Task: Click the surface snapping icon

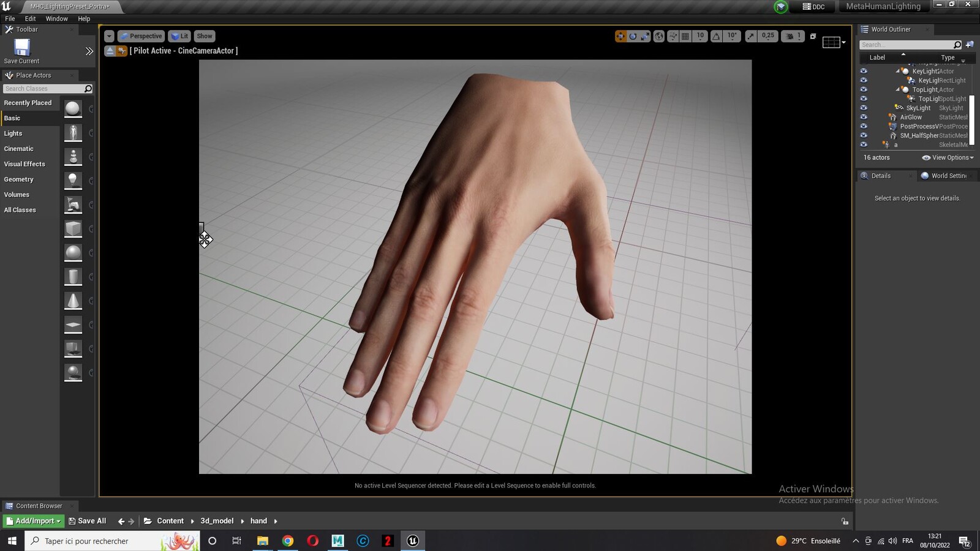Action: click(x=673, y=36)
